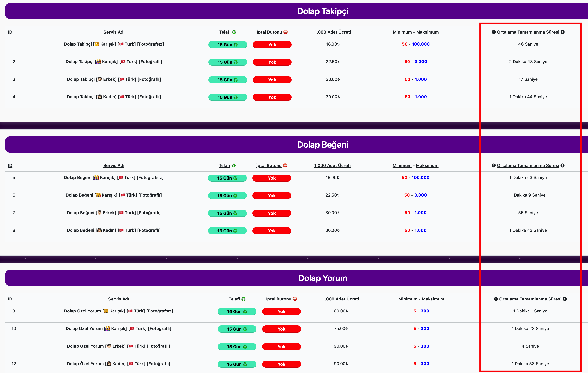Click the recycle icon beside Telafi in Dolap Takipçi
Screen dimensions: 588x373
click(x=234, y=32)
